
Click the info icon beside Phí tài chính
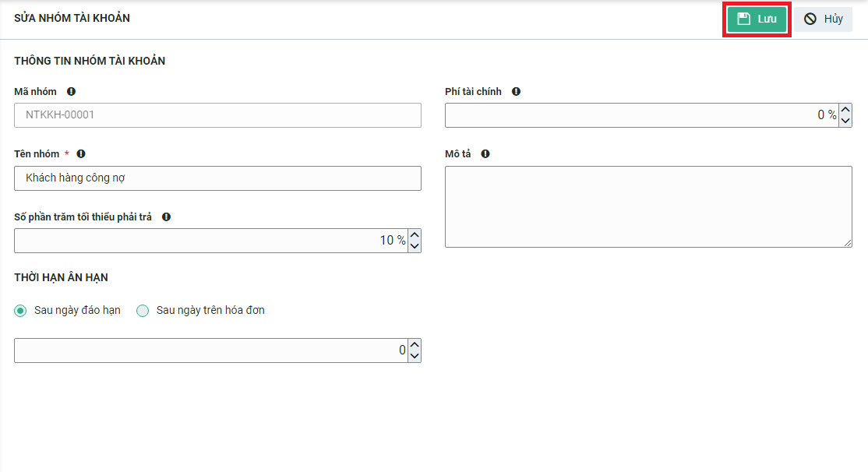point(516,92)
